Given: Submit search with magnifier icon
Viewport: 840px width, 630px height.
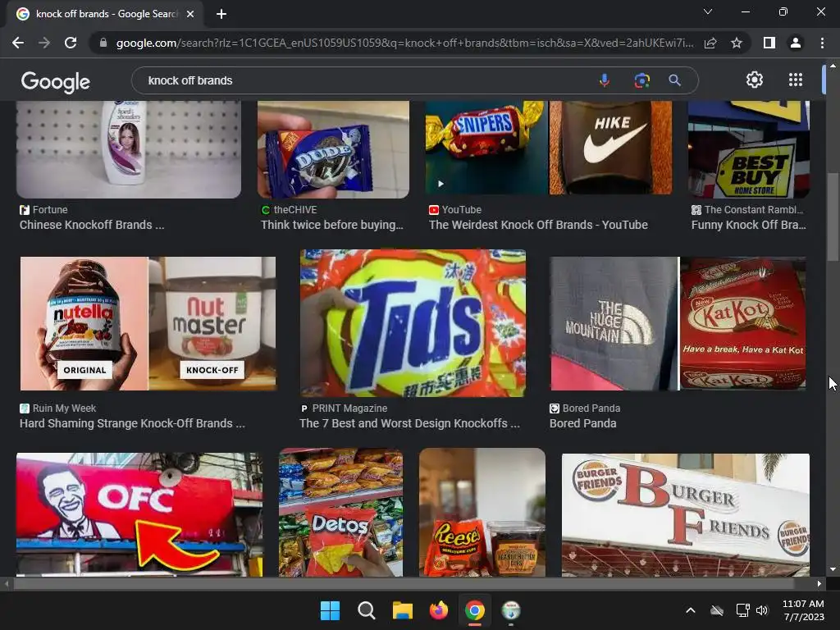Looking at the screenshot, I should coord(675,80).
